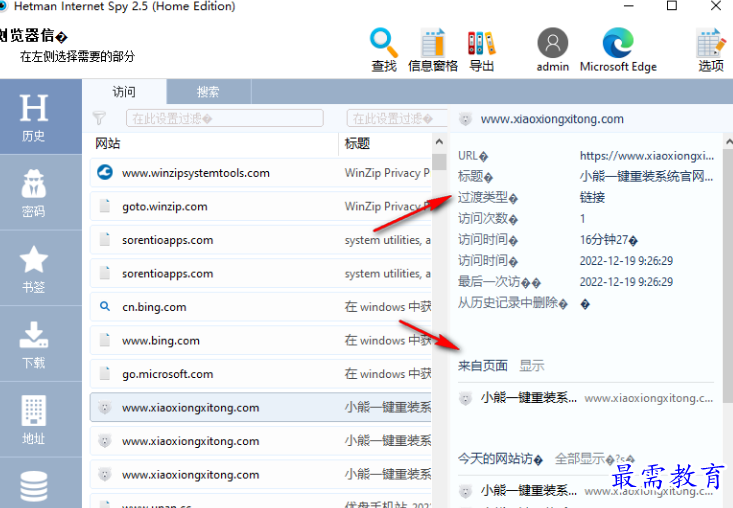
Task: Open the 查找 search tool
Action: tap(384, 50)
